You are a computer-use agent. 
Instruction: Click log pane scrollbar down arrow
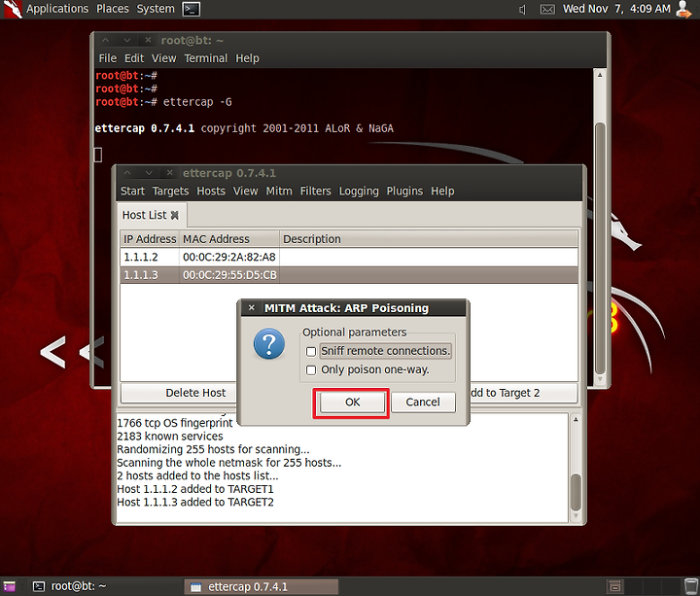[576, 515]
